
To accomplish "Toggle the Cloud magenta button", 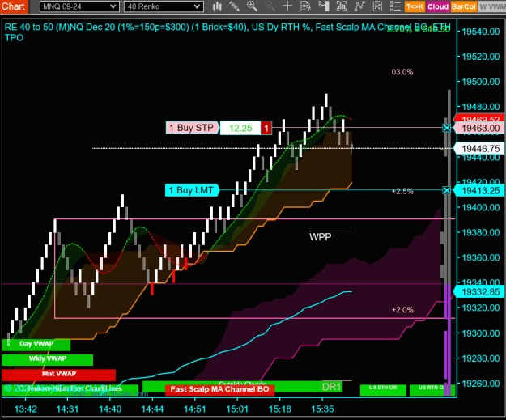I will coord(437,6).
